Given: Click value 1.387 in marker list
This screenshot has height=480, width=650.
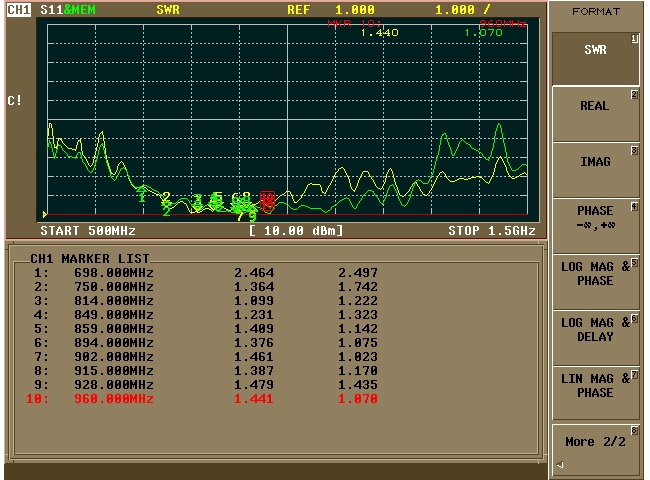Looking at the screenshot, I should tap(254, 371).
